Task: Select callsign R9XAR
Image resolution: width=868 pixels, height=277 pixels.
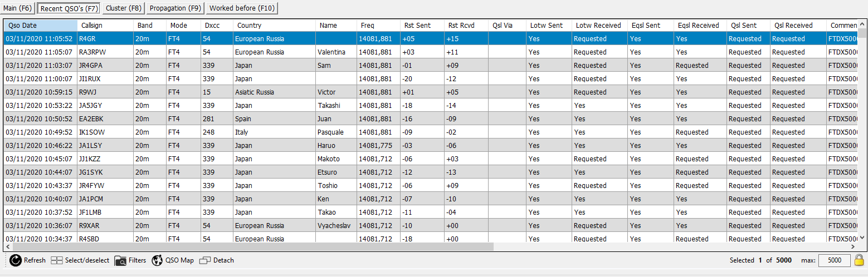Action: tap(90, 226)
